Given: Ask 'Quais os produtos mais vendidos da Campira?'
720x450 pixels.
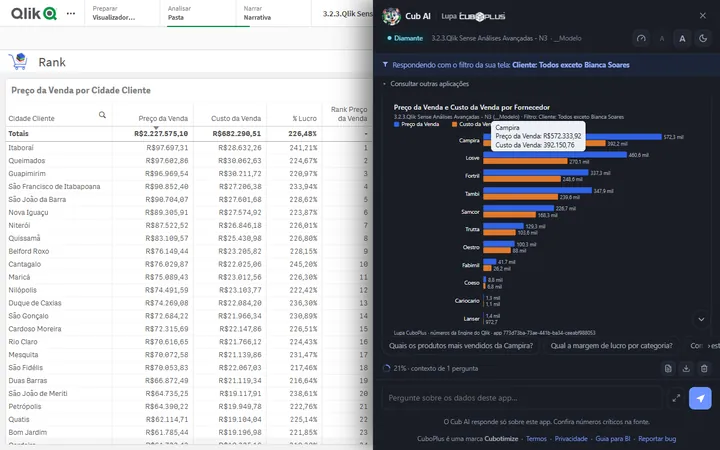Looking at the screenshot, I should click(461, 346).
